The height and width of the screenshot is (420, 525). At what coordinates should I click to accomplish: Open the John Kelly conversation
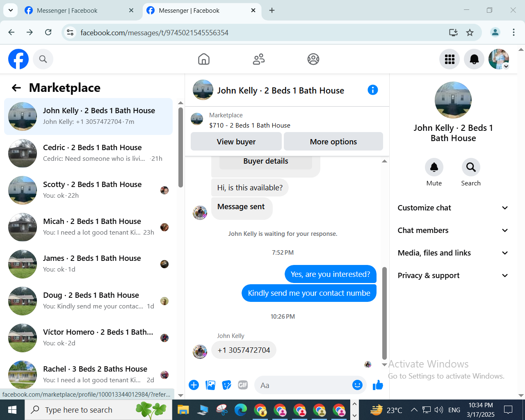pos(88,116)
